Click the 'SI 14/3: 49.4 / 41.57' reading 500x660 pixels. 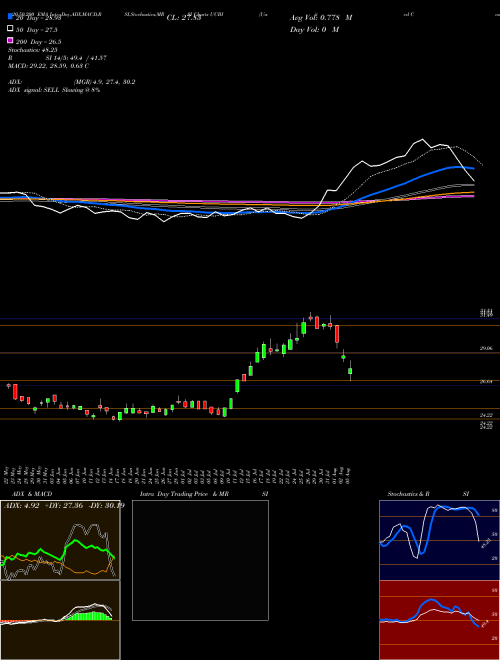tap(75, 58)
